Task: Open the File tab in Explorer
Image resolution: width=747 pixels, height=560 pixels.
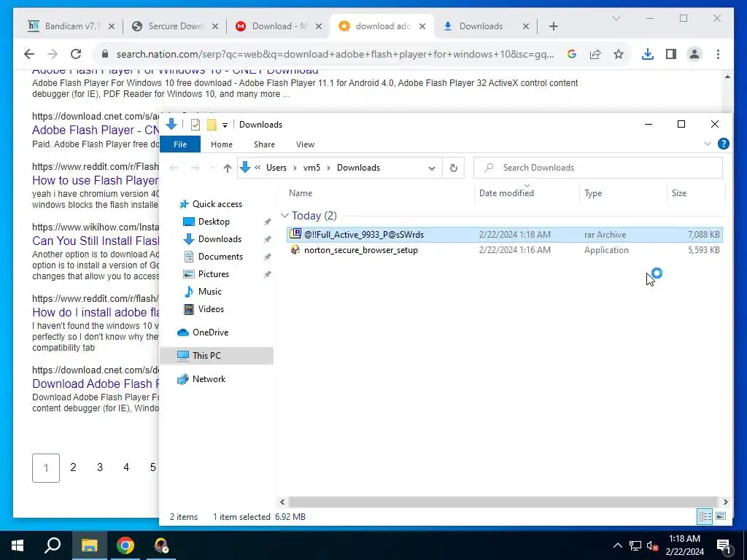Action: (180, 144)
